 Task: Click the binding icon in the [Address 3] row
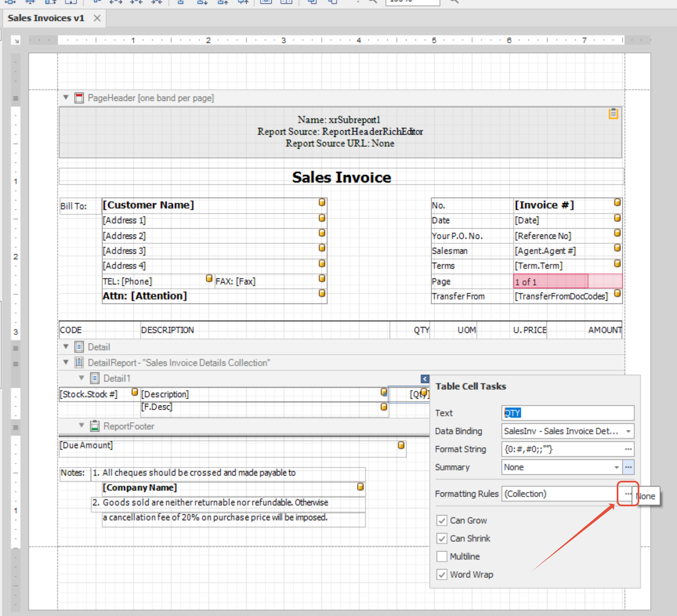[322, 248]
